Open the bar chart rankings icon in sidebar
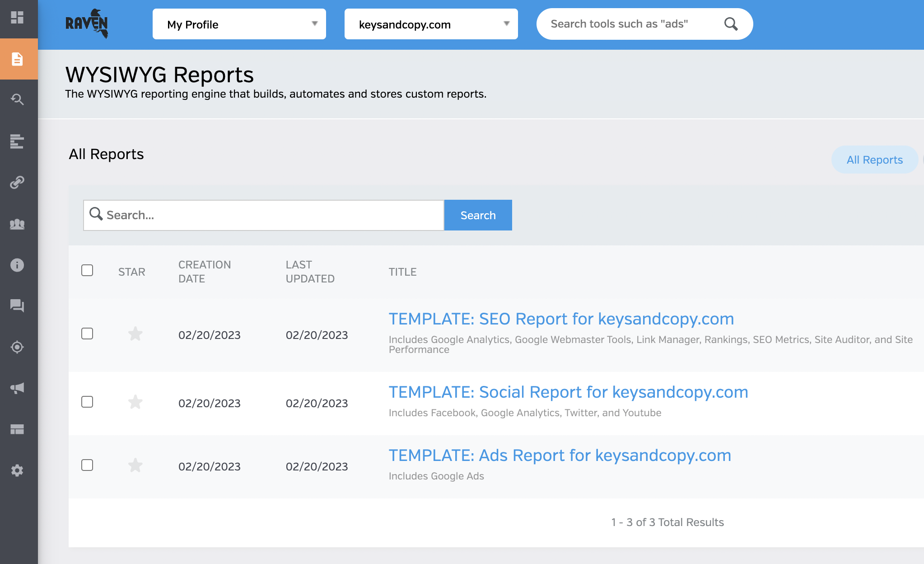The width and height of the screenshot is (924, 564). (17, 141)
